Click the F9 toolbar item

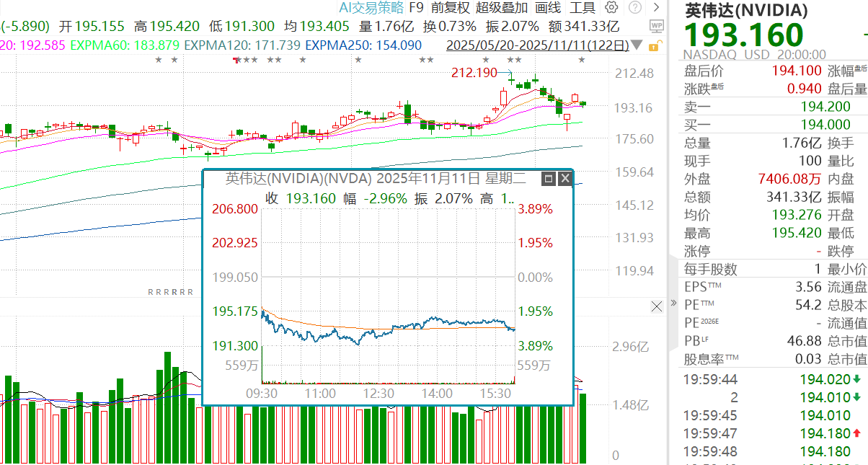pos(416,8)
